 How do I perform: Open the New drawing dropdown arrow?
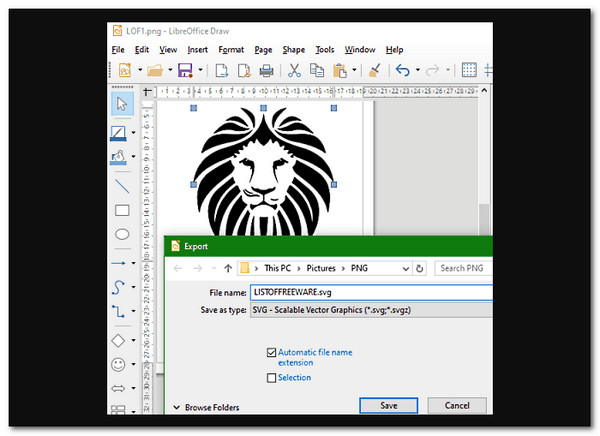click(x=140, y=70)
